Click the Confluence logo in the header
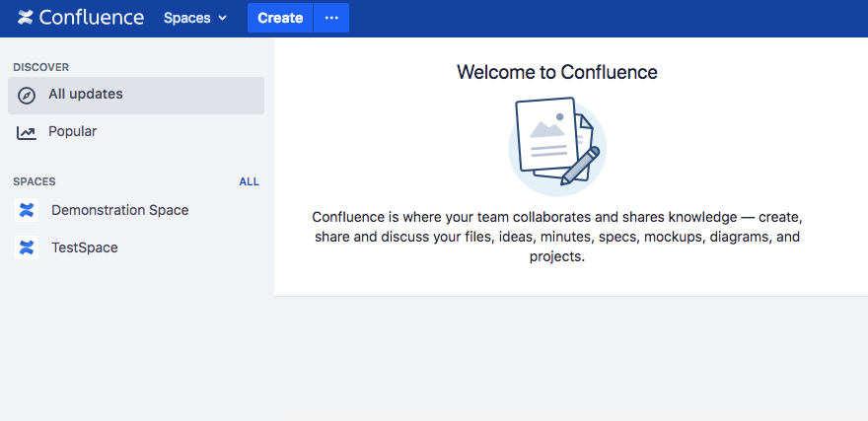 [81, 18]
